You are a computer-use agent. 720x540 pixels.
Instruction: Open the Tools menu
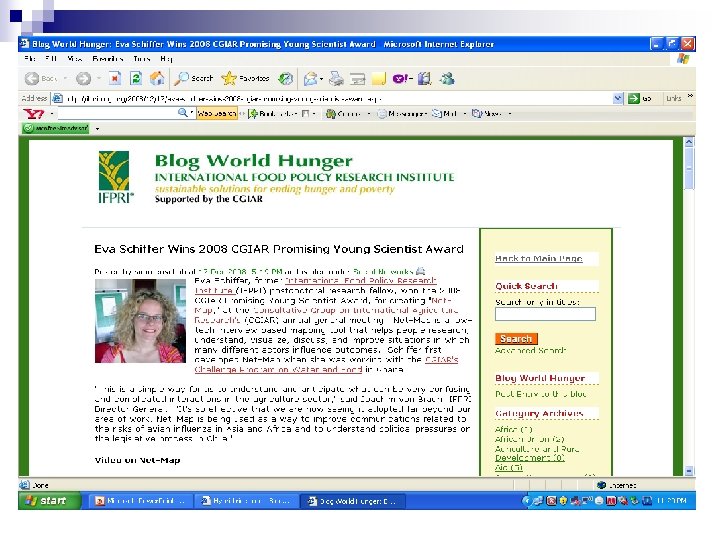142,59
